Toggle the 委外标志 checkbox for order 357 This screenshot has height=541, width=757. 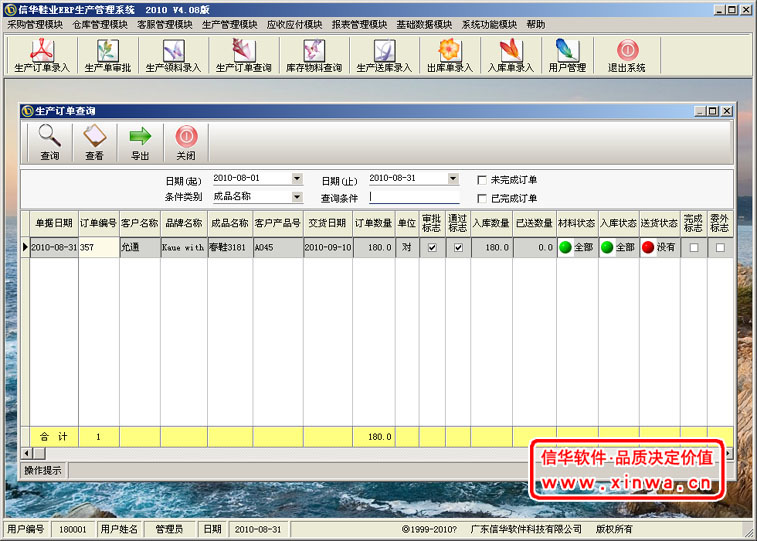720,248
